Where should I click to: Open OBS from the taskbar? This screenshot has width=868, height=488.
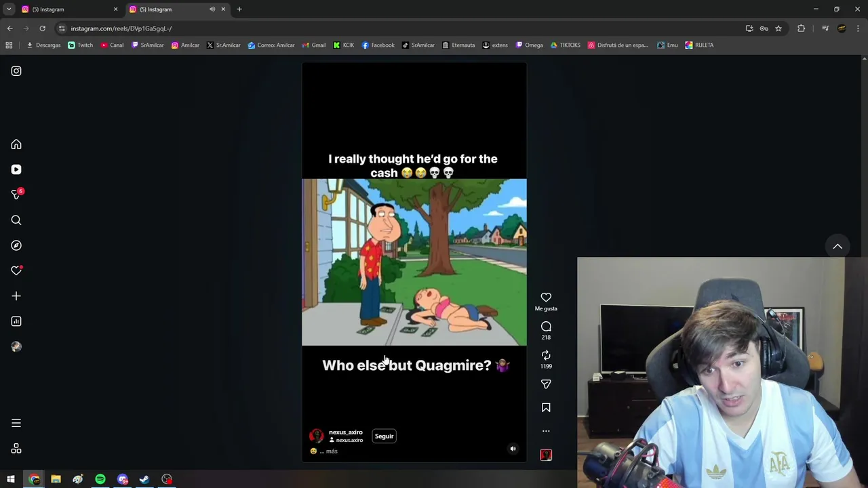[167, 480]
